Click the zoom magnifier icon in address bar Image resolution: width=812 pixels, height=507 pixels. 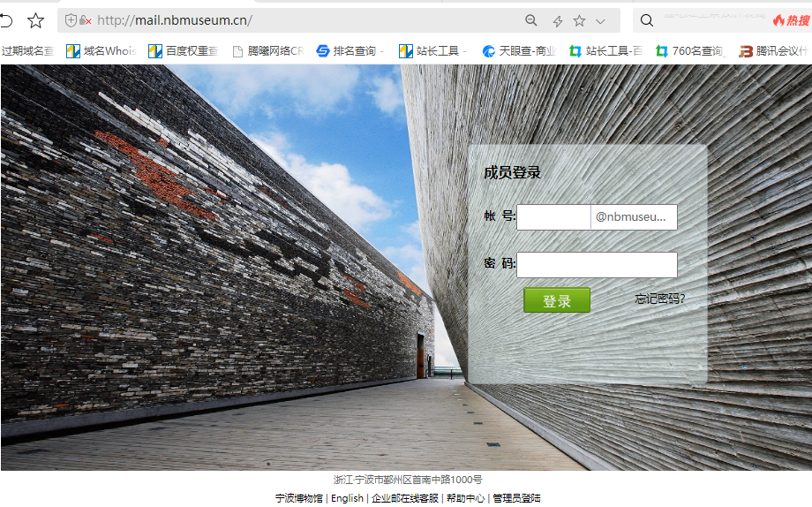531,20
